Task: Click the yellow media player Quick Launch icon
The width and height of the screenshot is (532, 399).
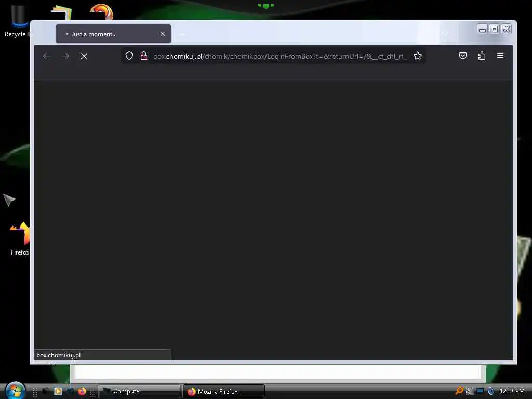Action: [58, 391]
